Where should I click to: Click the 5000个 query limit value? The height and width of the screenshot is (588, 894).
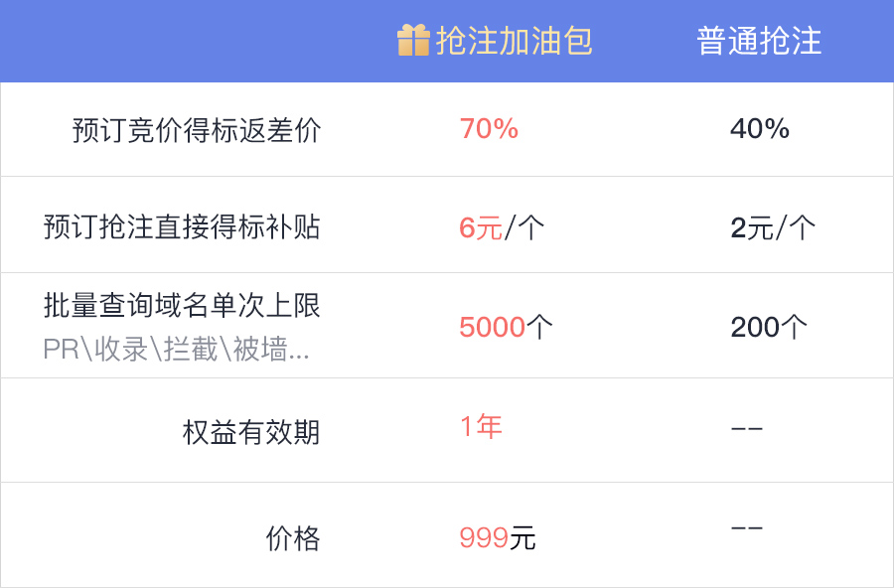click(506, 328)
